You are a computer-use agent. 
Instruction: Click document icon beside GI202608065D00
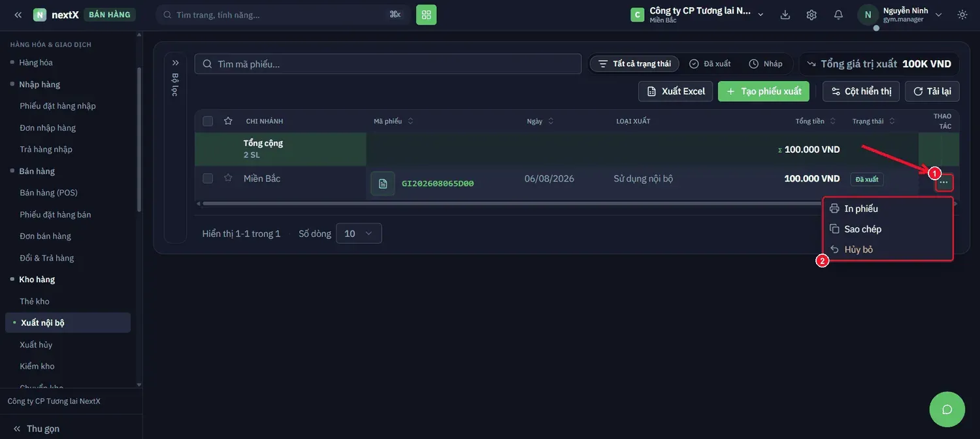coord(383,184)
